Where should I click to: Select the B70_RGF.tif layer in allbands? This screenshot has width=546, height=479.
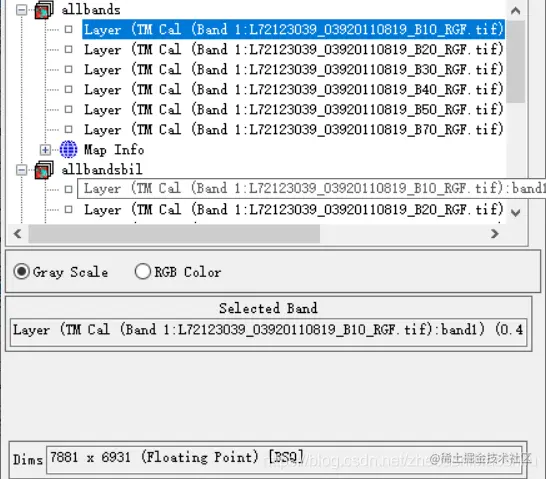tap(294, 129)
